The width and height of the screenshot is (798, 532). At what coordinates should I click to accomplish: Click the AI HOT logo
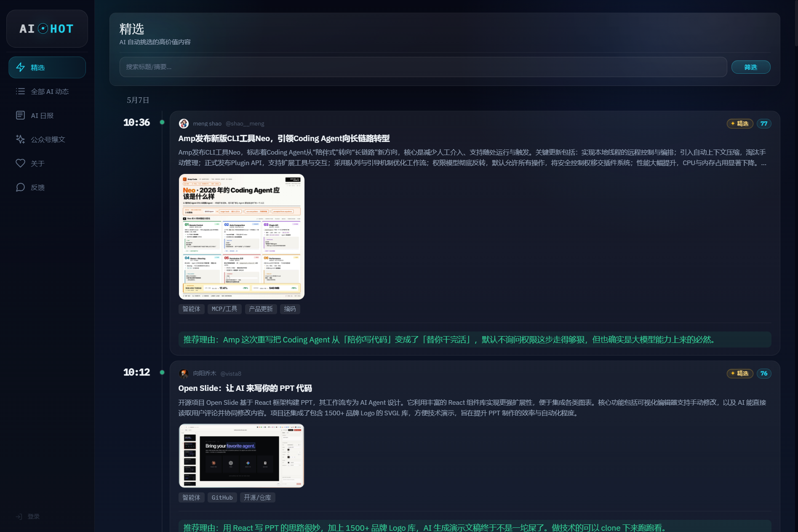coord(47,29)
